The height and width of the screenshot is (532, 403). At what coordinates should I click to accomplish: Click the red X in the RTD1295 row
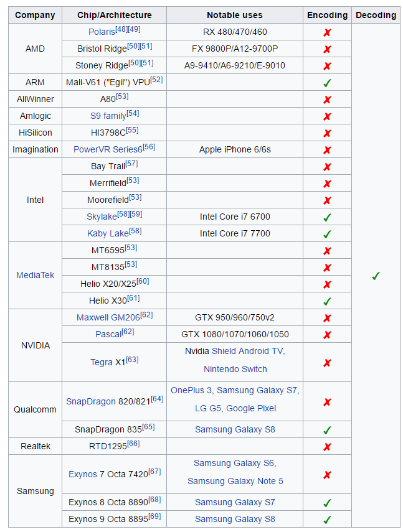coord(327,447)
